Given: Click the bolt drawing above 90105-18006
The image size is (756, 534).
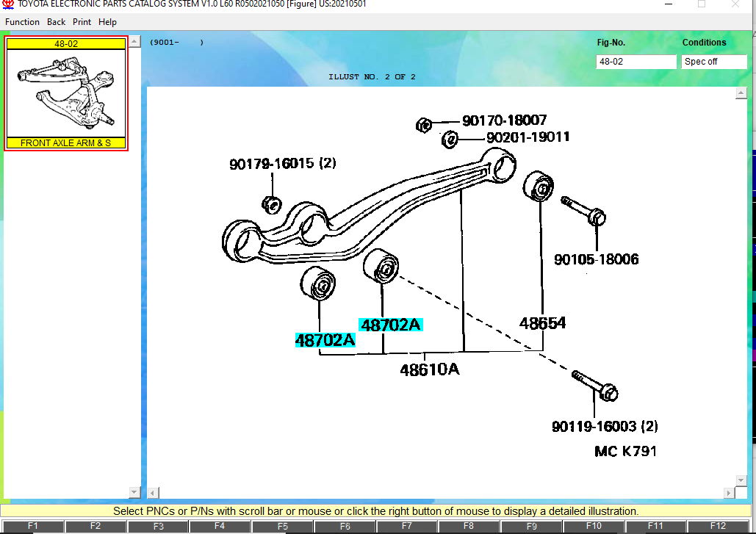Looking at the screenshot, I should (x=584, y=210).
